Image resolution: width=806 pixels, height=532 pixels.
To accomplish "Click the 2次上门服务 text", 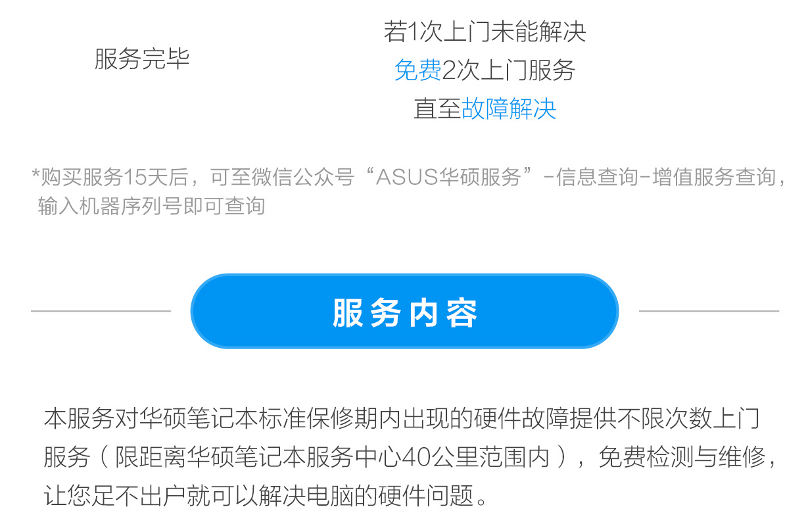I will click(510, 70).
